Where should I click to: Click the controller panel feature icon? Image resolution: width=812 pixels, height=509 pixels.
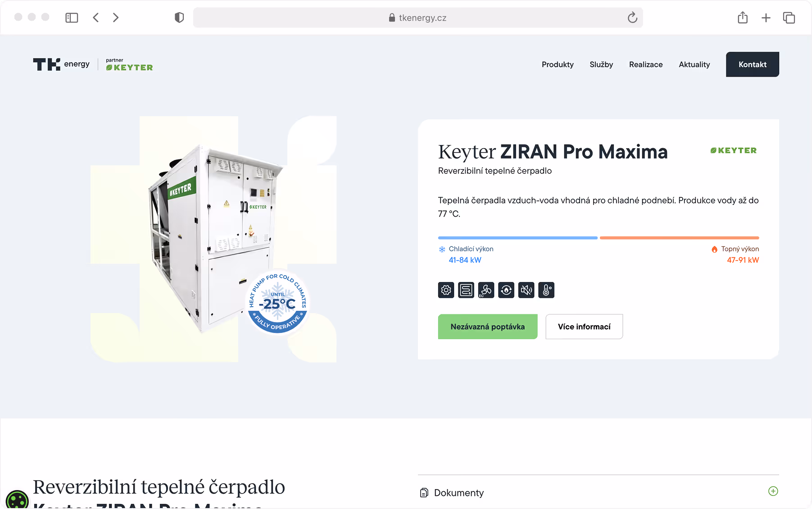tap(466, 290)
